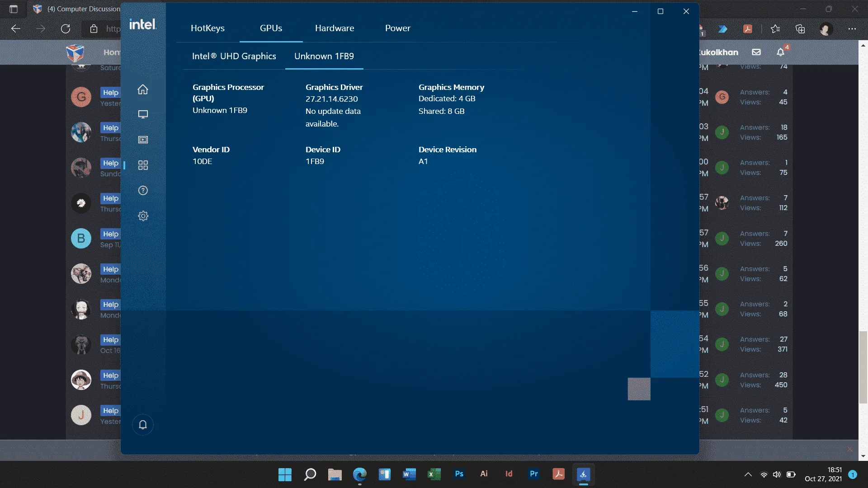Viewport: 868px width, 488px height.
Task: Launch Illustrator from the taskbar
Action: 484,474
